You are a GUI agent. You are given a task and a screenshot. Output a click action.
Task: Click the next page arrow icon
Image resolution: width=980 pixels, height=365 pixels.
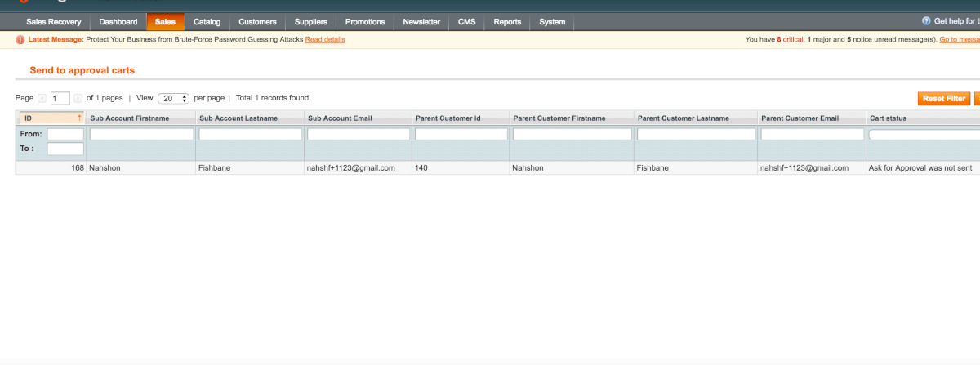pyautogui.click(x=78, y=98)
